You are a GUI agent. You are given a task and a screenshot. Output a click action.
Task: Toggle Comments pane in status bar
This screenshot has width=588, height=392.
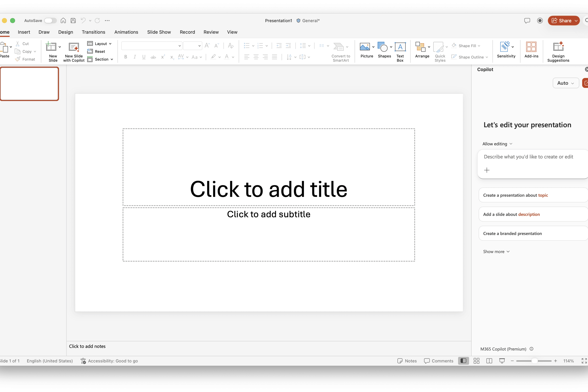tap(439, 361)
